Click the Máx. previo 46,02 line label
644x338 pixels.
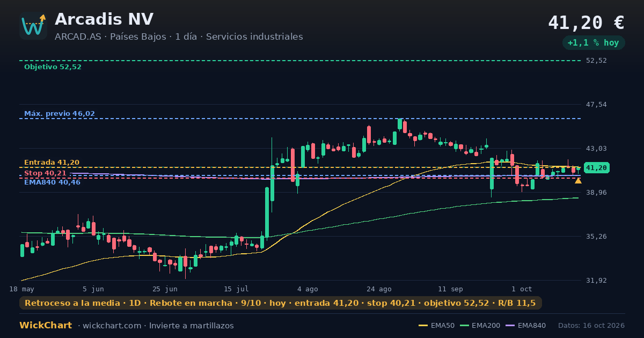(60, 114)
